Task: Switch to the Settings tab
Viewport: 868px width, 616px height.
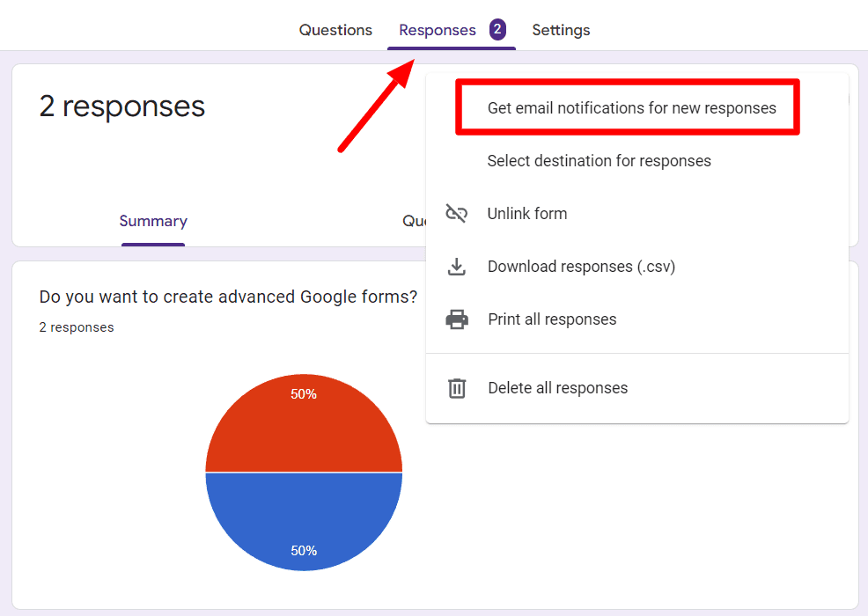Action: pos(561,30)
